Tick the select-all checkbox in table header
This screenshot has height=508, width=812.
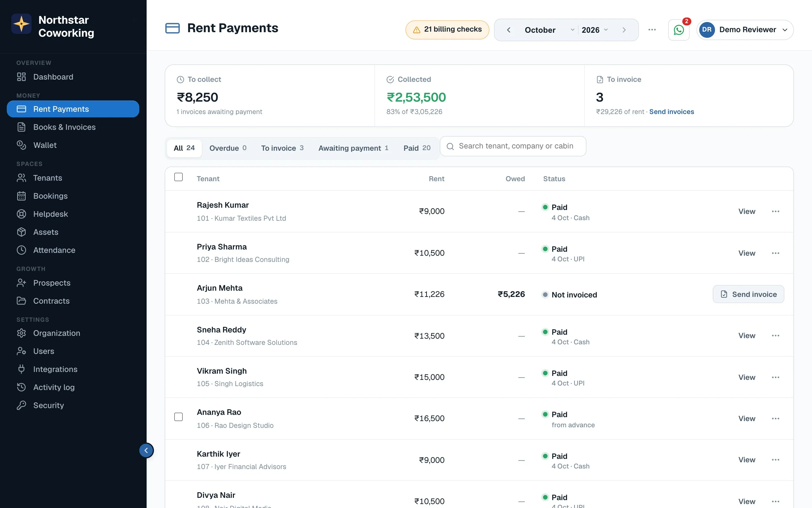click(178, 177)
